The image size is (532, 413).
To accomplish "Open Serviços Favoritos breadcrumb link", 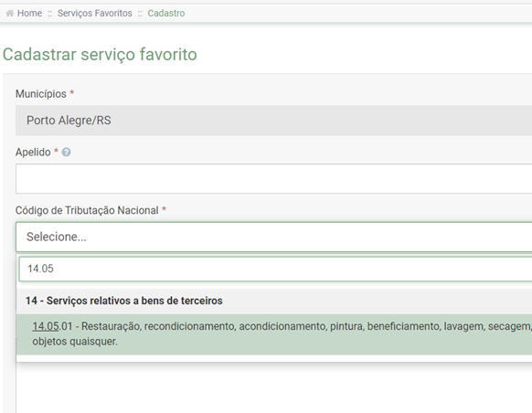I will pyautogui.click(x=95, y=13).
